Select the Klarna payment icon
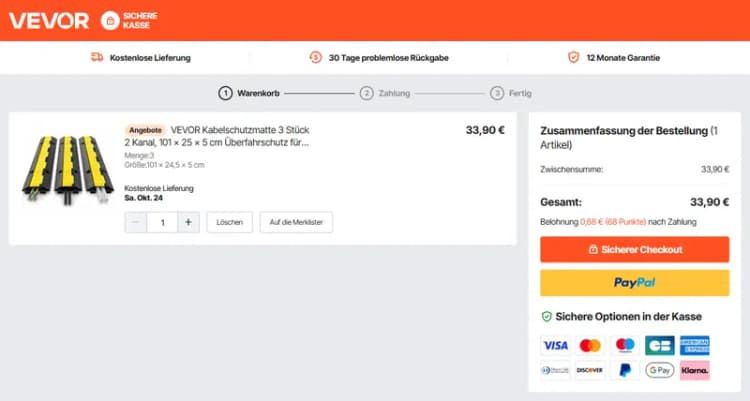The height and width of the screenshot is (401, 750). pyautogui.click(x=695, y=370)
